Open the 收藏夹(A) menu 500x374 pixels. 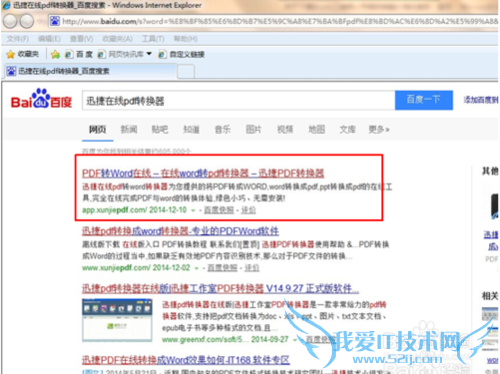pyautogui.click(x=117, y=39)
